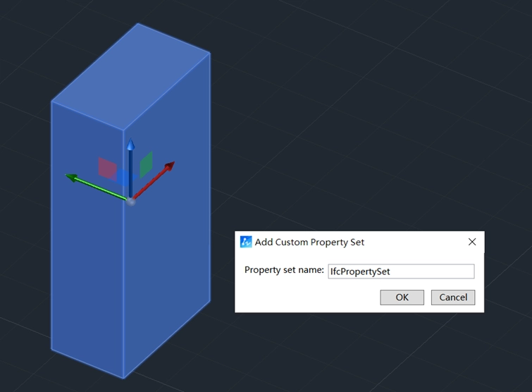Click the gizmo origin sphere
Viewport: 532px width, 392px height.
[x=131, y=201]
